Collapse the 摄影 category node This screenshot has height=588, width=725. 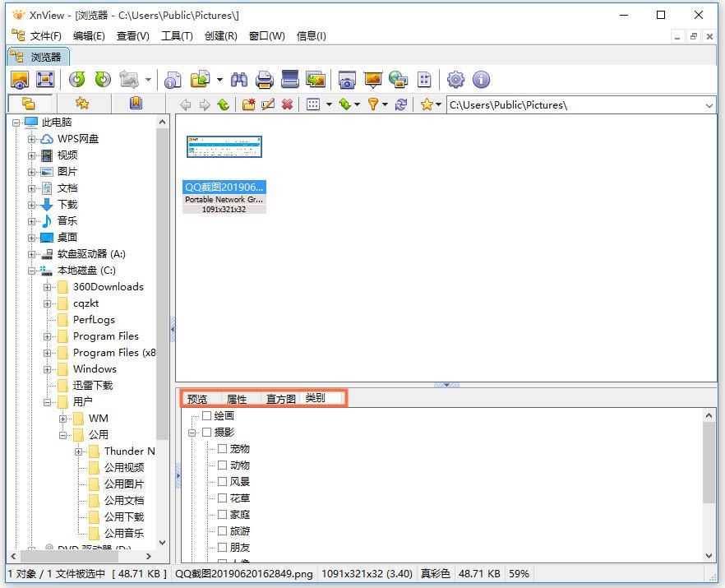point(192,433)
